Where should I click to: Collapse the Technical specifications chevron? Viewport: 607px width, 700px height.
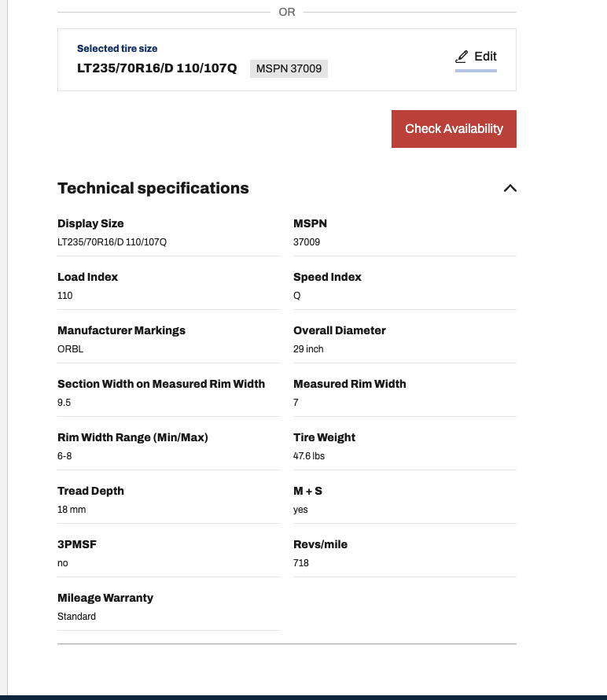(510, 188)
